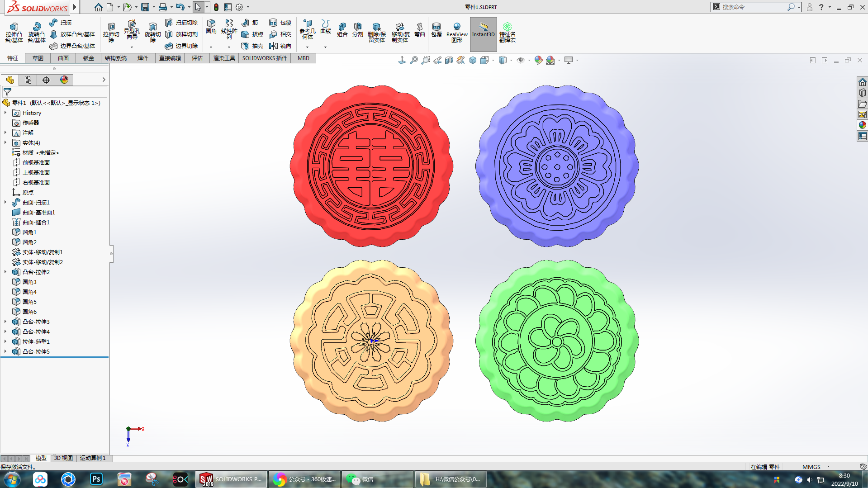Click Undo icon in top toolbar
The image size is (868, 488).
coord(180,7)
